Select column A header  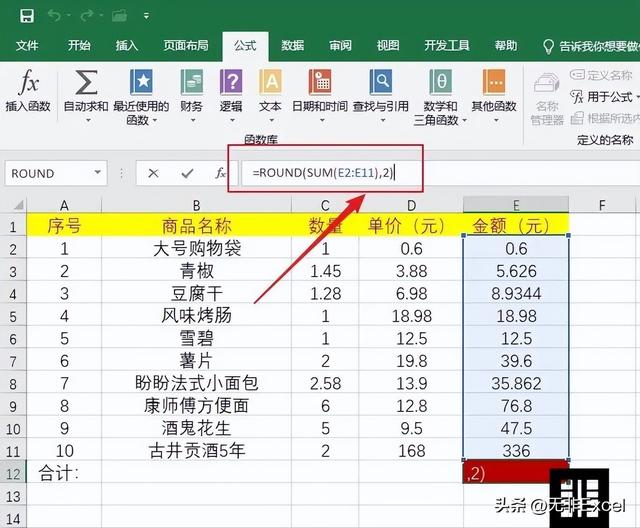pyautogui.click(x=64, y=205)
